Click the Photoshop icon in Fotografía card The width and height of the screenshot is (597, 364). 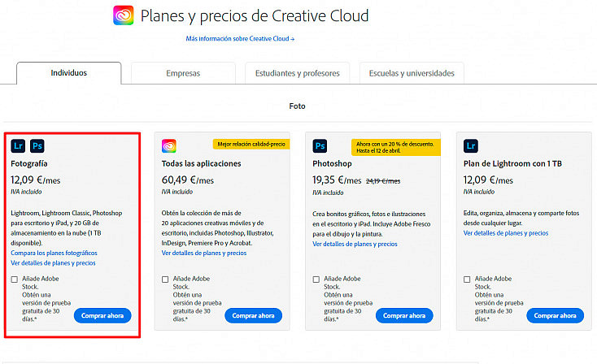[x=37, y=145]
